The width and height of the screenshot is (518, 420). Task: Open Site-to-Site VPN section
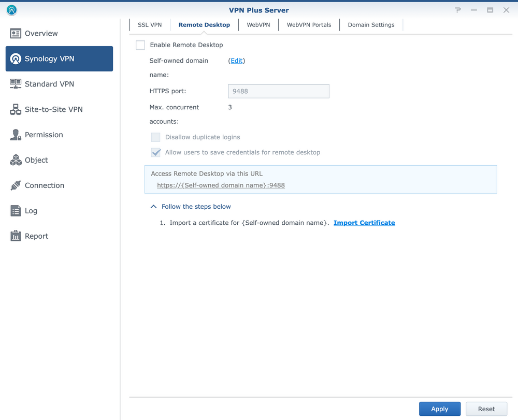pyautogui.click(x=59, y=109)
